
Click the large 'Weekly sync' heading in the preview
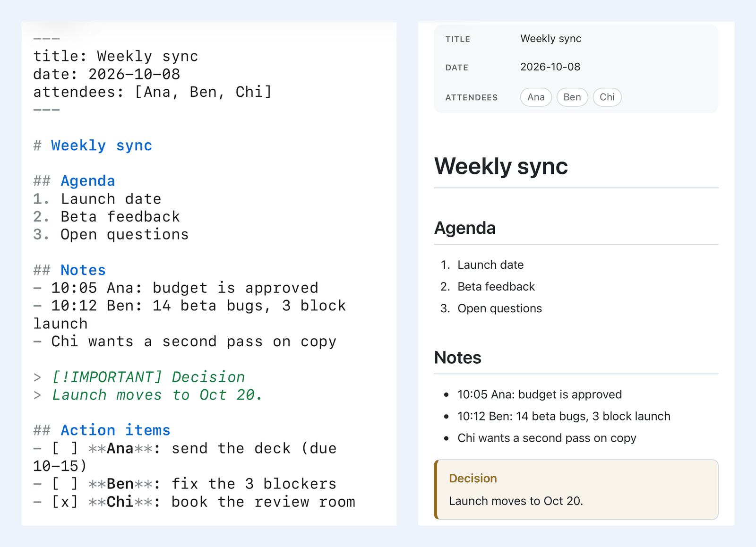501,166
